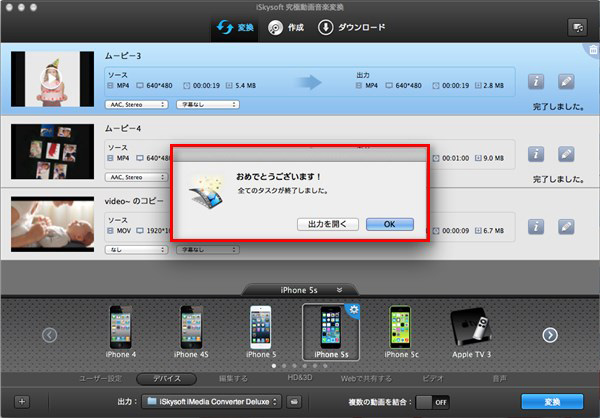
Task: Delete ムービー3 using trash icon
Action: tap(593, 50)
